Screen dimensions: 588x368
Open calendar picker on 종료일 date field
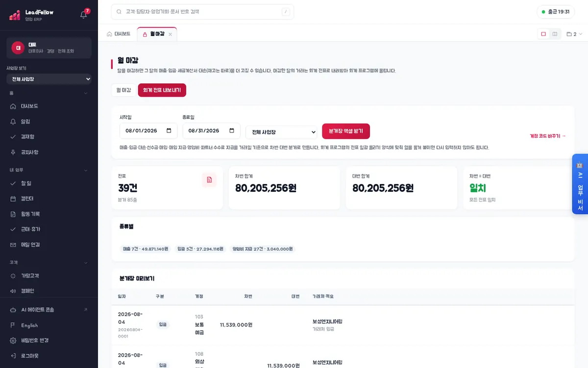click(232, 131)
